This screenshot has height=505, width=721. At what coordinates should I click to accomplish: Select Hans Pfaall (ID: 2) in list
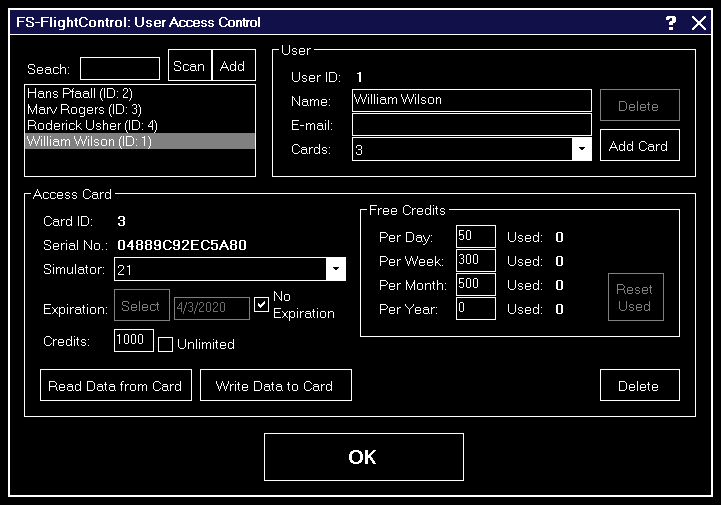coord(140,93)
